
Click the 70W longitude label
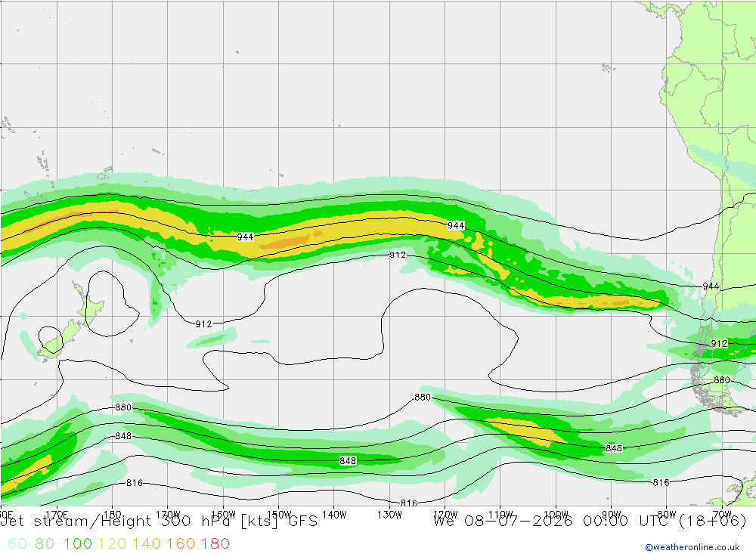(x=722, y=515)
